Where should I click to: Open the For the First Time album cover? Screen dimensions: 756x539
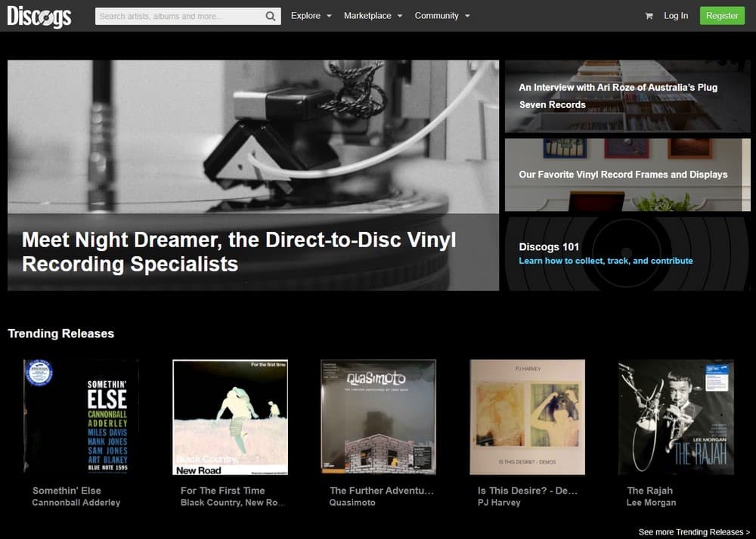(230, 417)
